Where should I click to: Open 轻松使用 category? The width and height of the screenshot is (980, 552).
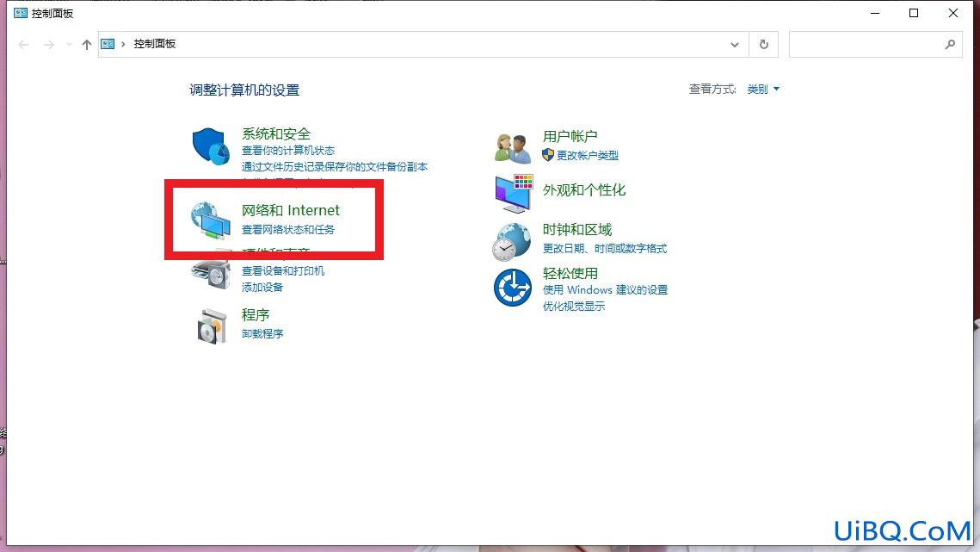(x=570, y=274)
